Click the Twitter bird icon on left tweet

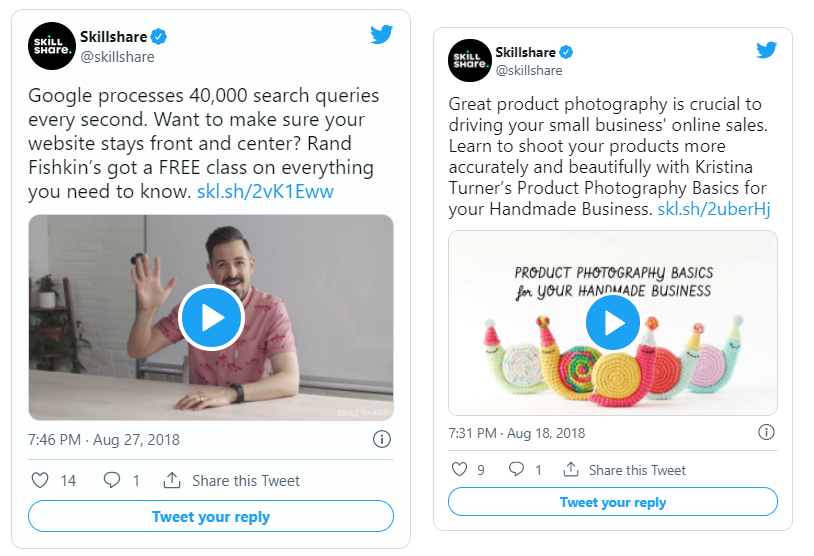[x=381, y=34]
